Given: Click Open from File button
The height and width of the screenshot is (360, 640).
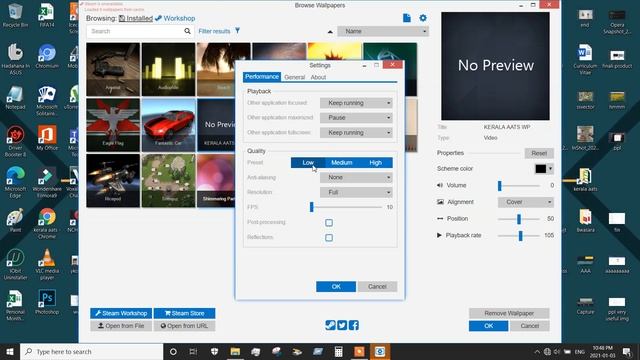Looking at the screenshot, I should (121, 326).
